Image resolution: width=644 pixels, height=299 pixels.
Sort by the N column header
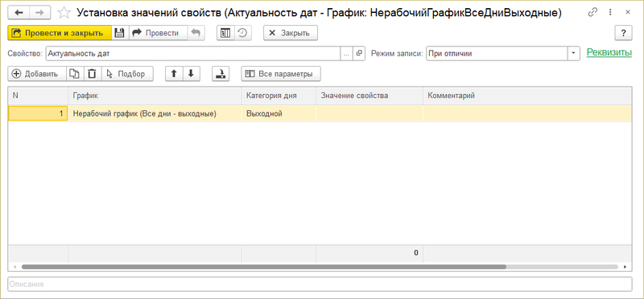tap(38, 96)
